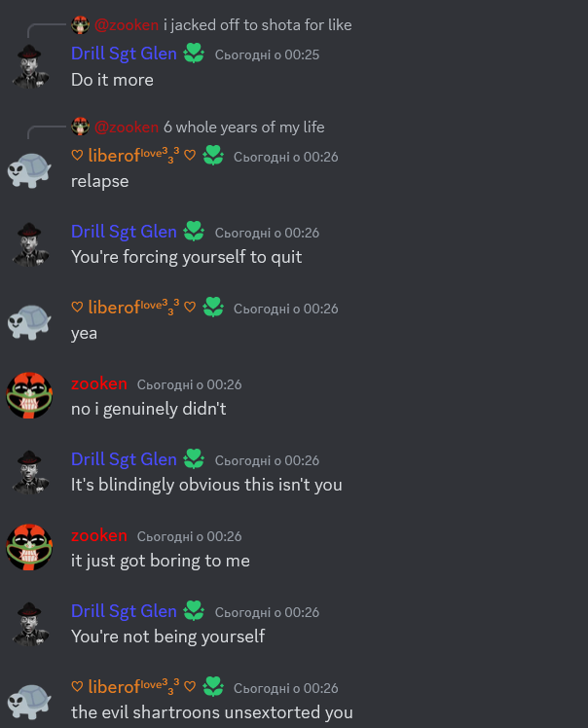Open Drill Sgt Glen avatar beside "Do it more"

coord(30,66)
